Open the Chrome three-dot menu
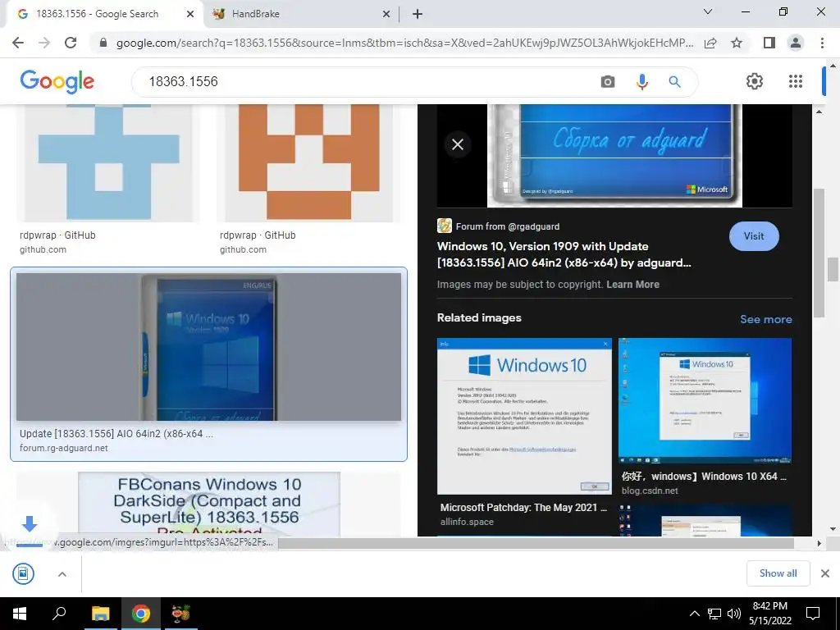 point(822,43)
